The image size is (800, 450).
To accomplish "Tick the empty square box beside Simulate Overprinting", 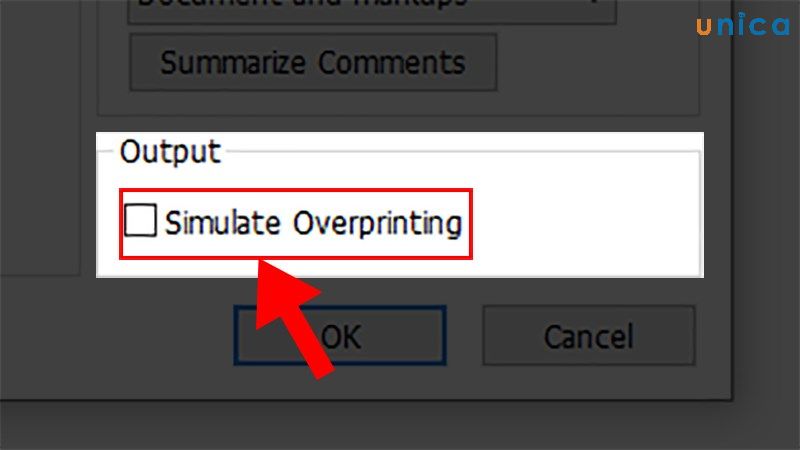I will (140, 220).
